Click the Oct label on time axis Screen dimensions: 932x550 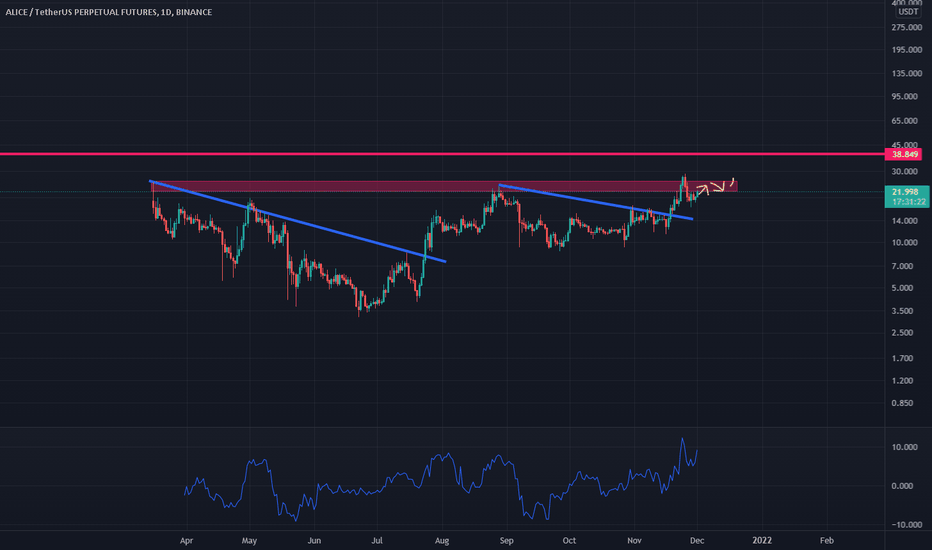pos(569,540)
